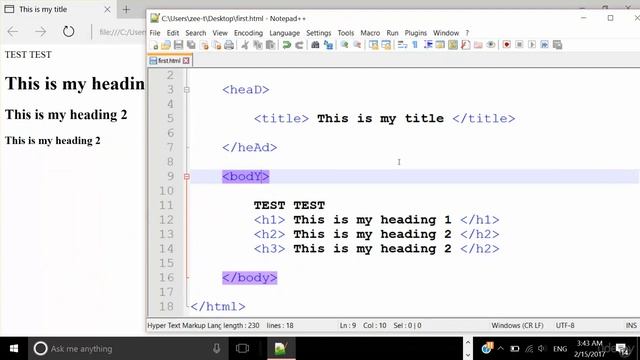Click the Replace toolbar icon

click(x=328, y=45)
